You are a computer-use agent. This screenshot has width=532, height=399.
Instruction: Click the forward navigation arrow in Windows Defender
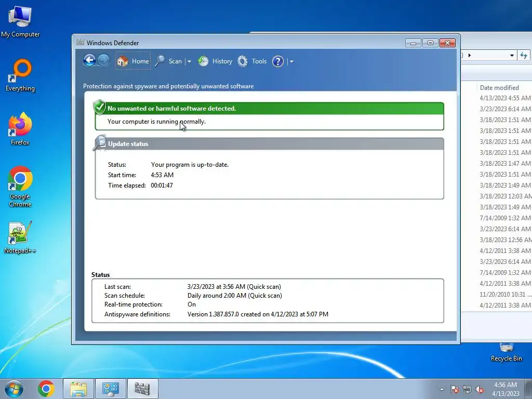[103, 61]
